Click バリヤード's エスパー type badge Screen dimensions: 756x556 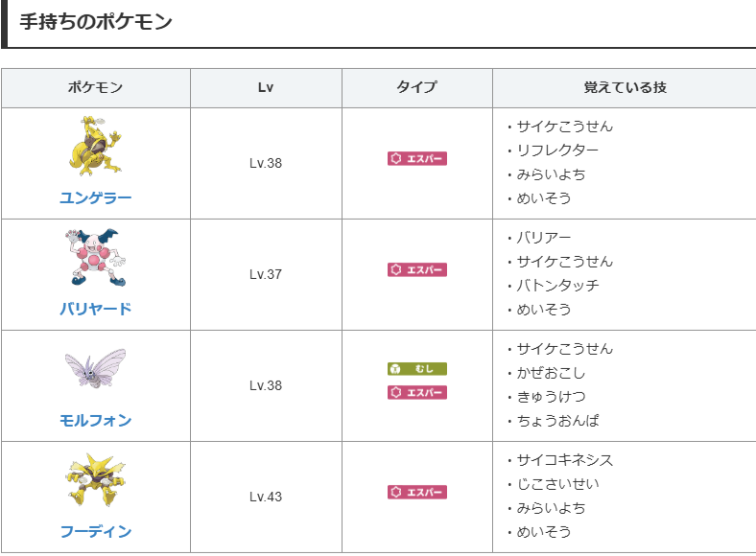(x=417, y=270)
